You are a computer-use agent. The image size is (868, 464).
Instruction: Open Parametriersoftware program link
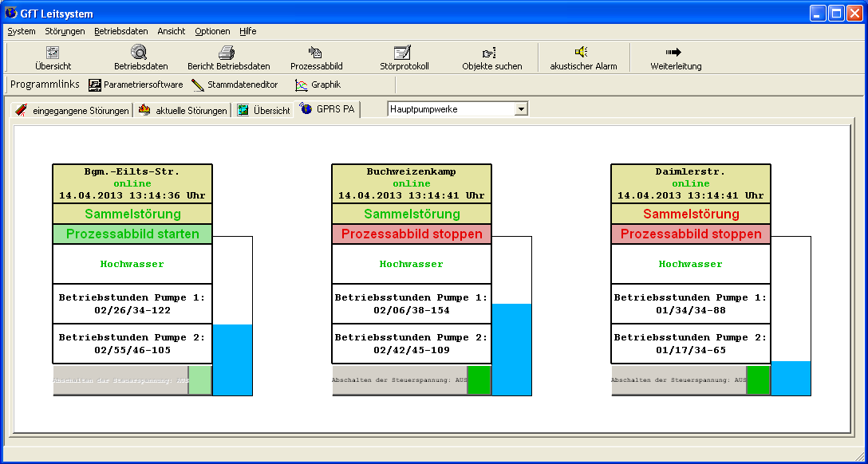pos(135,85)
